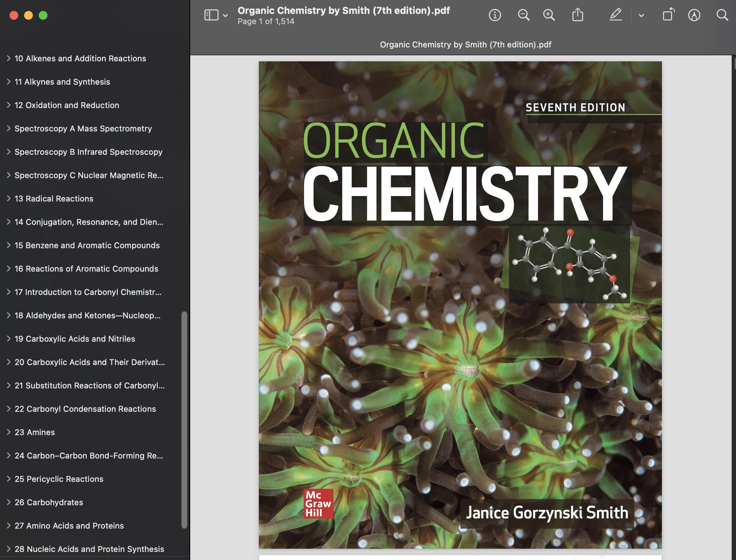
Task: Enter full screen with green button
Action: (x=43, y=15)
